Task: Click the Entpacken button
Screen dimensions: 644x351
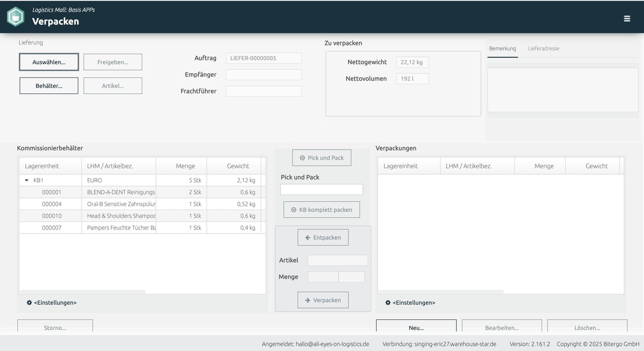Action: (x=323, y=237)
